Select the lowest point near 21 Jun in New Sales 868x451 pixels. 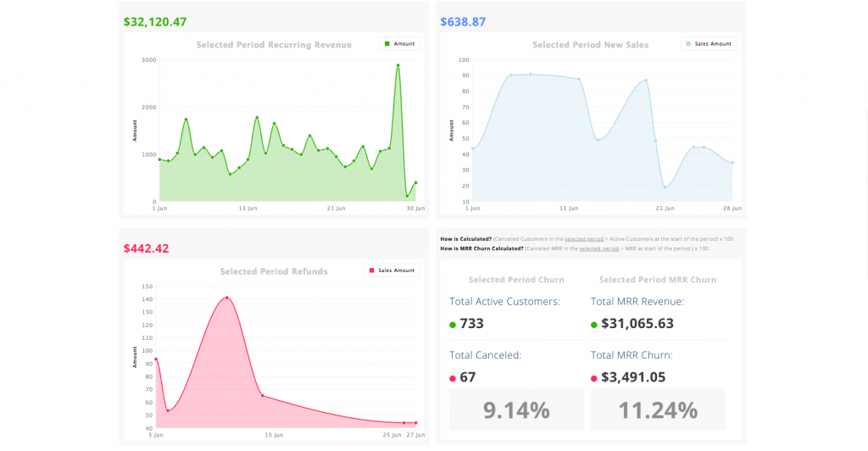(x=665, y=187)
